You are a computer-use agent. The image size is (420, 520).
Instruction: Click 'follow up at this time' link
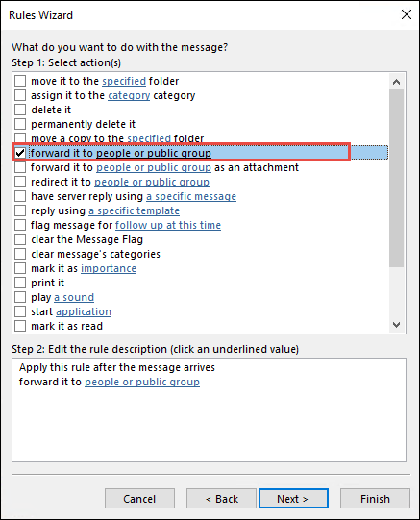pyautogui.click(x=168, y=225)
